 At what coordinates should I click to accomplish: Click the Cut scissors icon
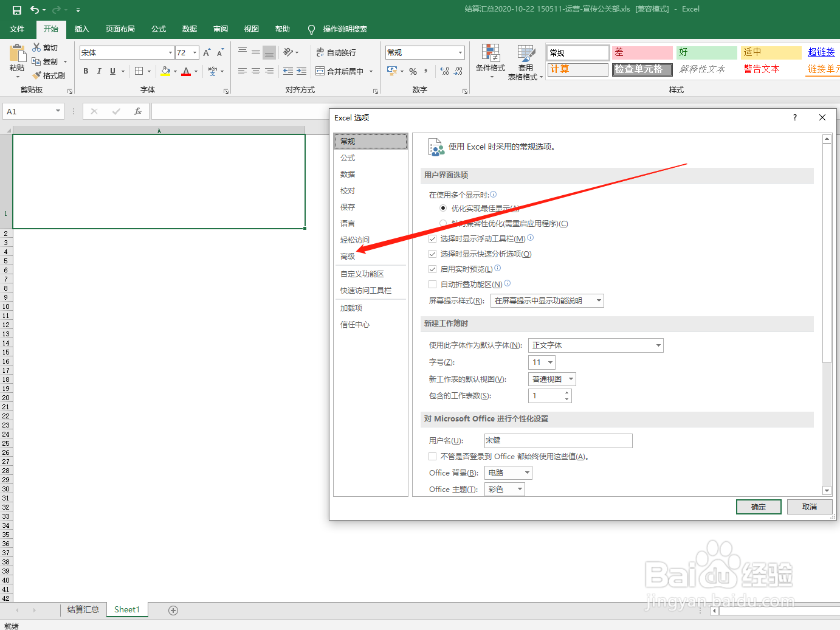click(x=36, y=47)
